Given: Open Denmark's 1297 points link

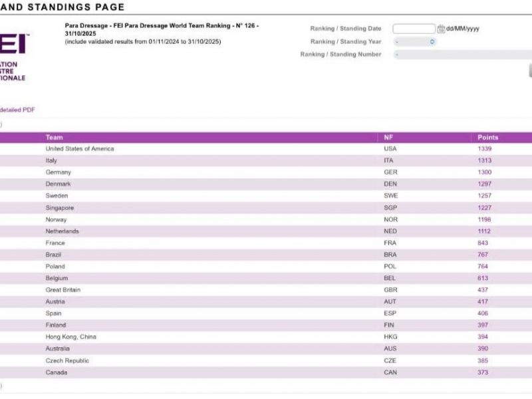Looking at the screenshot, I should click(x=484, y=184).
